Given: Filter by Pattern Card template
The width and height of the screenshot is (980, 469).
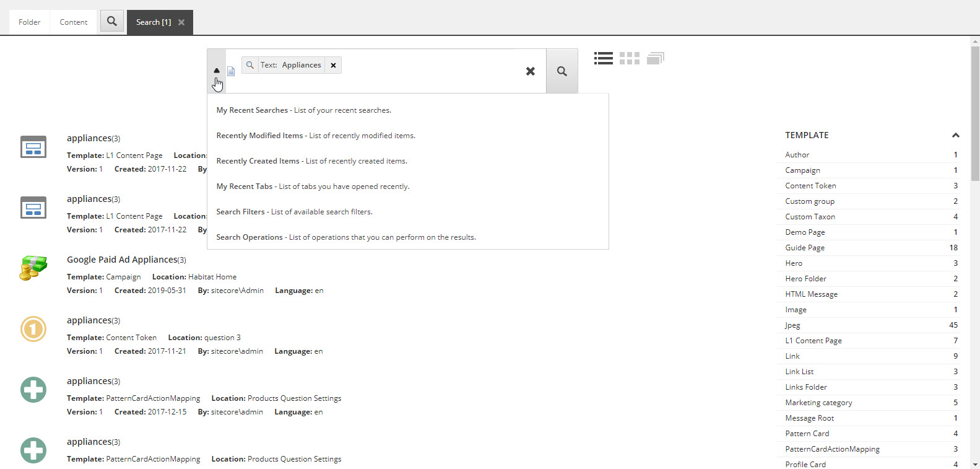Looking at the screenshot, I should pos(869,434).
